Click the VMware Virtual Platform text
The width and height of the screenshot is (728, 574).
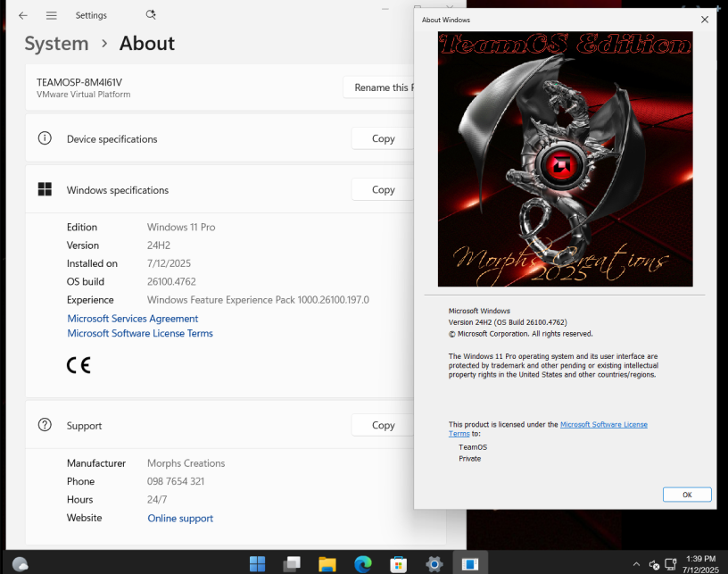(84, 95)
